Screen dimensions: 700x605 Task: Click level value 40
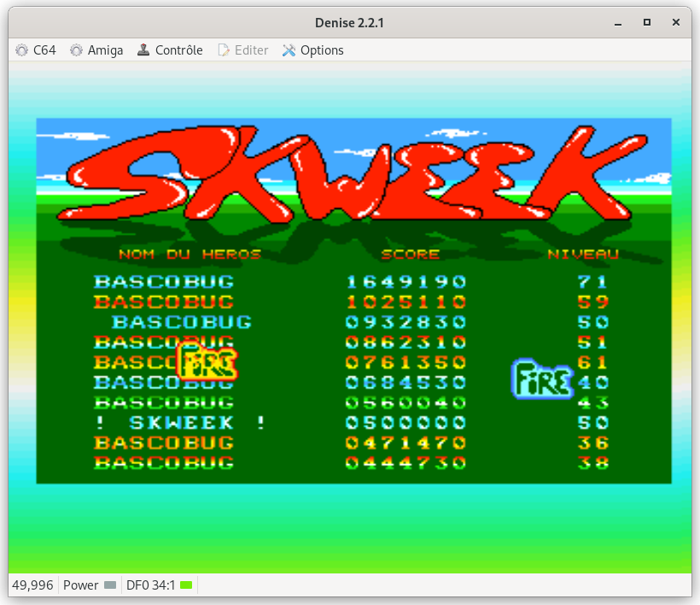(x=592, y=382)
